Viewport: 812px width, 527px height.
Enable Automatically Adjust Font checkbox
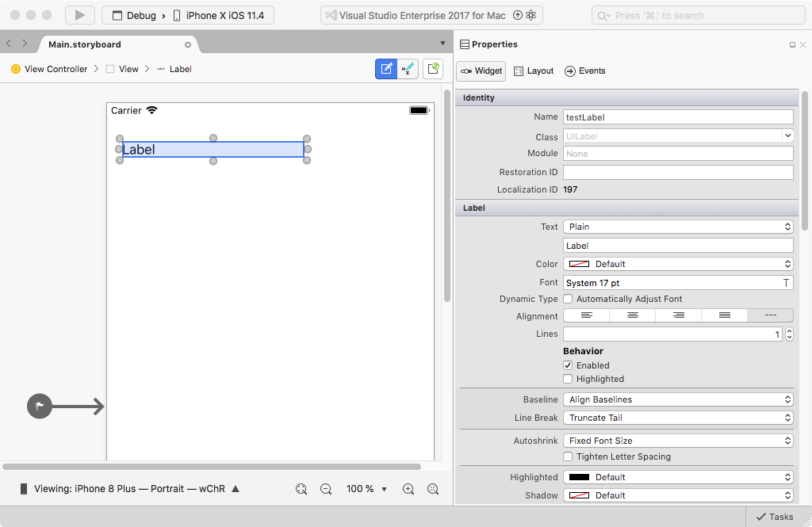tap(568, 299)
